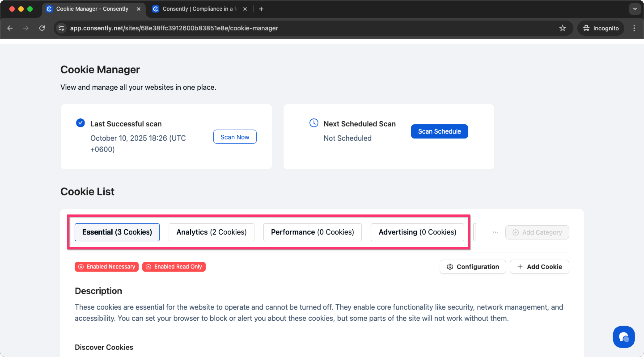This screenshot has height=357, width=644.
Task: Expand the tab search dropdown arrow
Action: coord(635,9)
